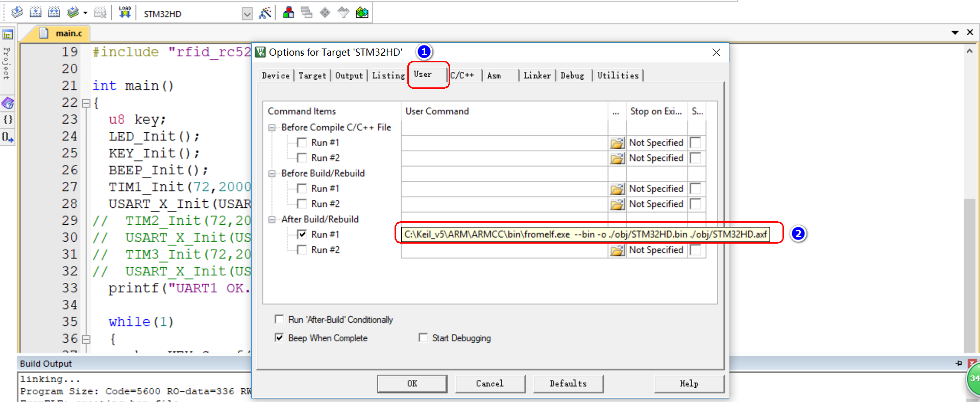Click the fromelf.exe user command field
Screen dimensions: 980x402
585,234
